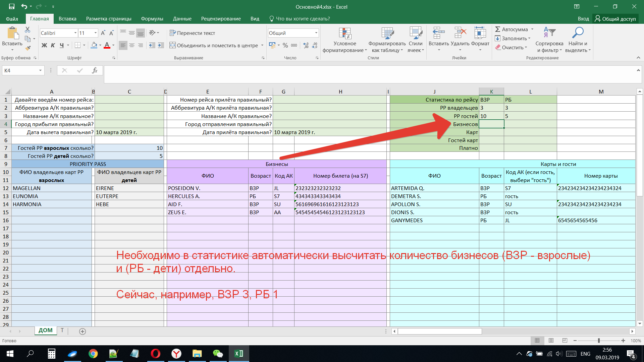
Task: Toggle underline Ч formatting
Action: tap(62, 45)
